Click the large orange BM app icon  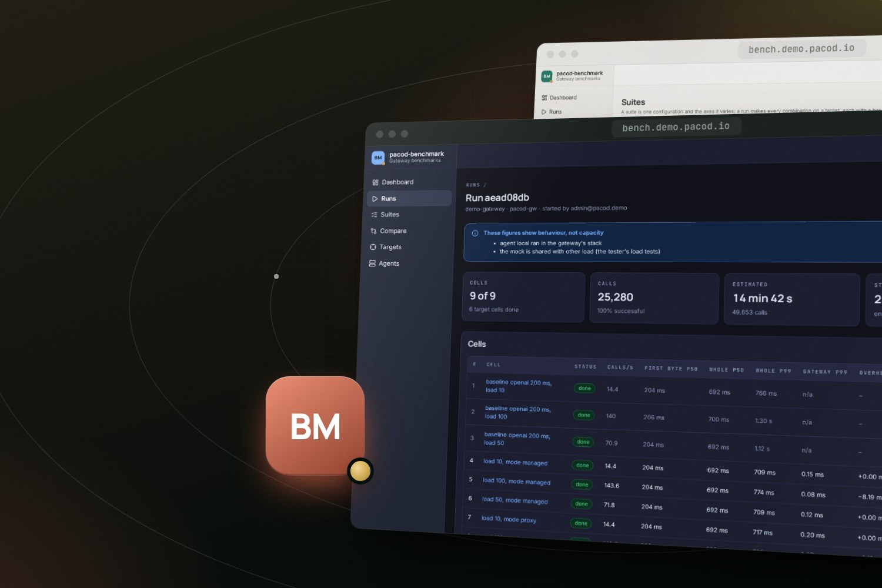(x=315, y=426)
